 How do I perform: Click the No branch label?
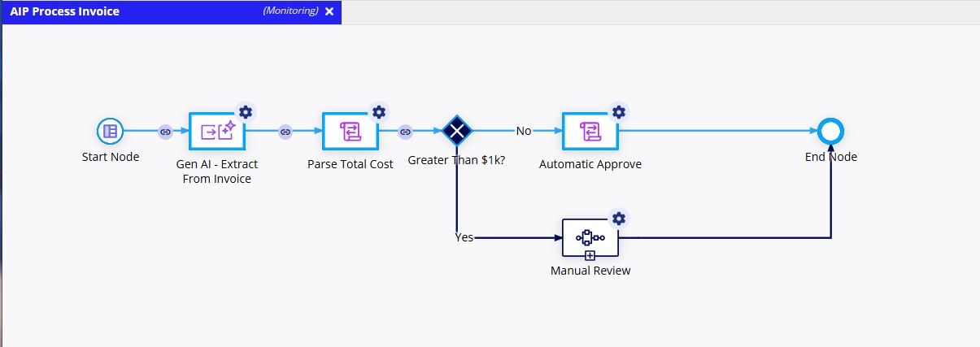pyautogui.click(x=524, y=131)
